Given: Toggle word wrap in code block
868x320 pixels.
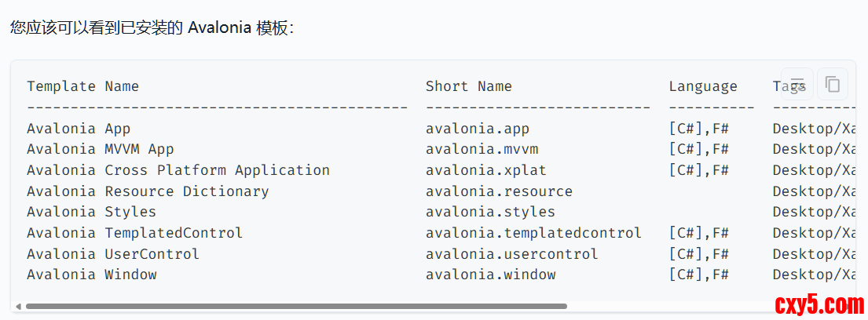Looking at the screenshot, I should click(797, 84).
